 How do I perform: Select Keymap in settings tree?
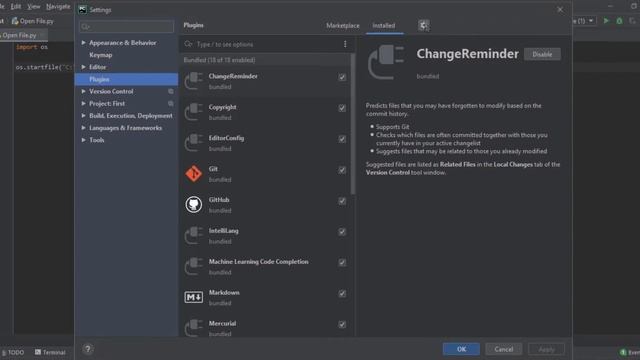coord(100,55)
